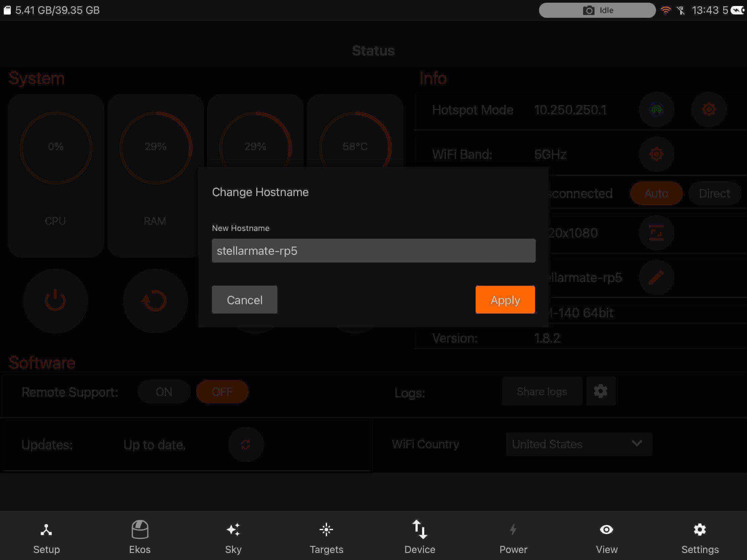Click the 29% gauge next to temperature gauge
747x560 pixels.
[x=255, y=140]
